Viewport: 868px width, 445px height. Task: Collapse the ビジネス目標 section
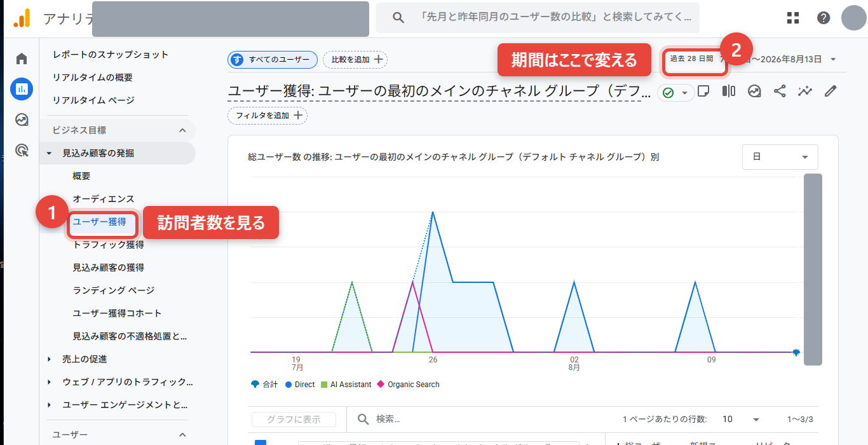(x=182, y=130)
